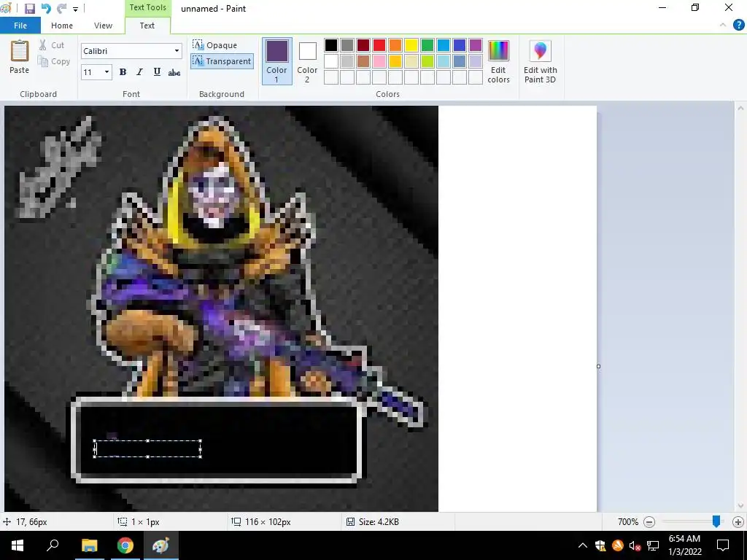Zoom out with the minus button
The width and height of the screenshot is (747, 560).
649,522
